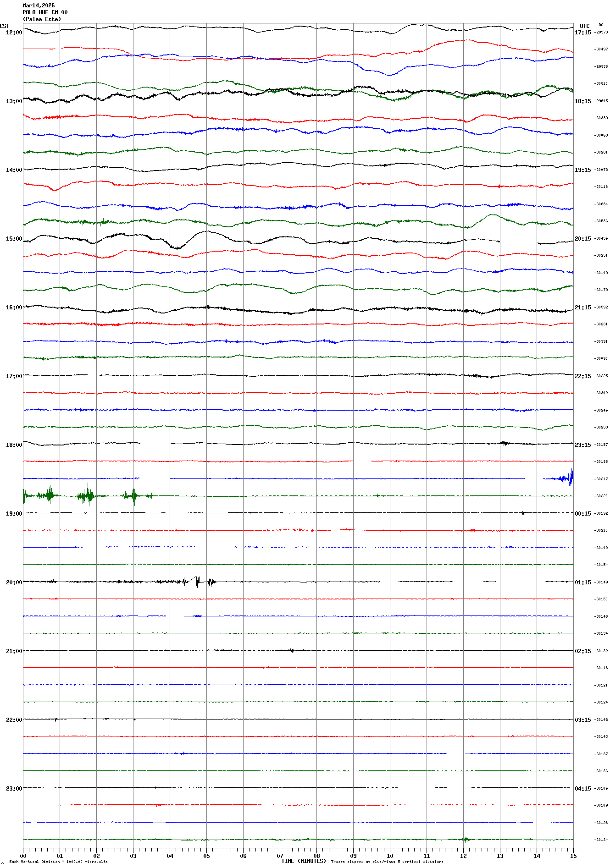Viewport: 610px width, 868px height.
Task: Click the Mar14,2026 date label
Action: [39, 5]
